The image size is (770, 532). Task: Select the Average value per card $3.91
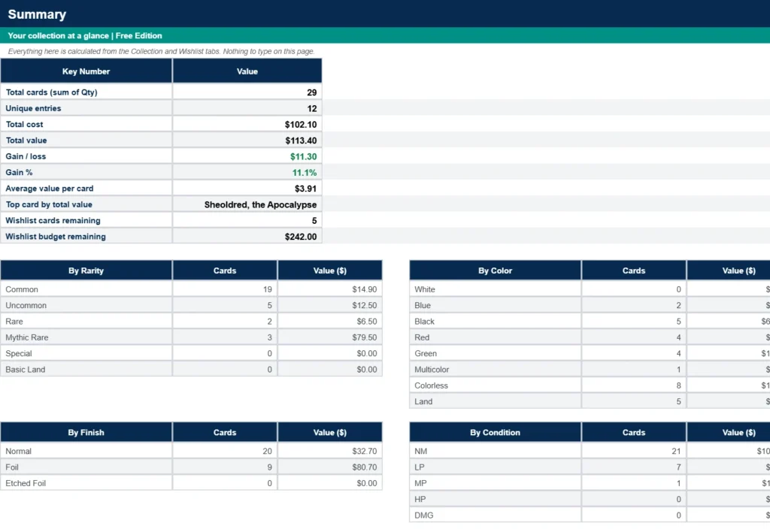pos(247,189)
